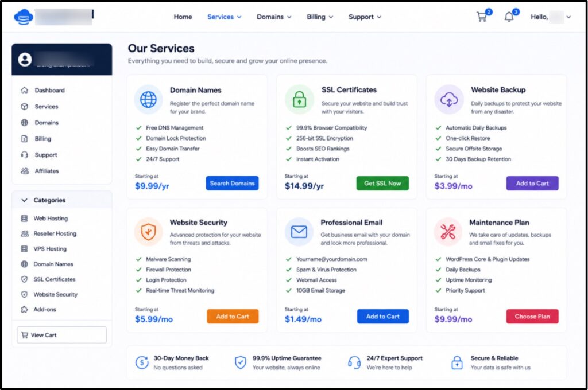Open the Web Hosting category link
The width and height of the screenshot is (588, 390).
click(51, 219)
